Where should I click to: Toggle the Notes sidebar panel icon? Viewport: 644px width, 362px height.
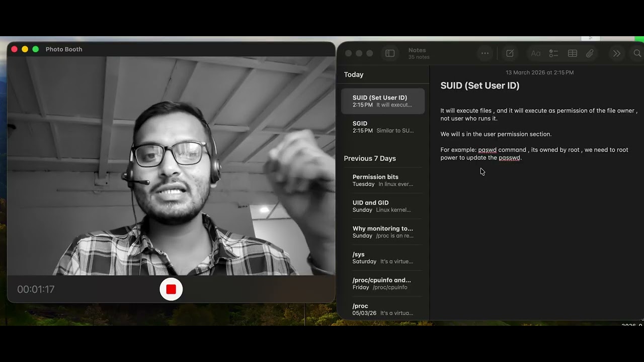[x=390, y=53]
